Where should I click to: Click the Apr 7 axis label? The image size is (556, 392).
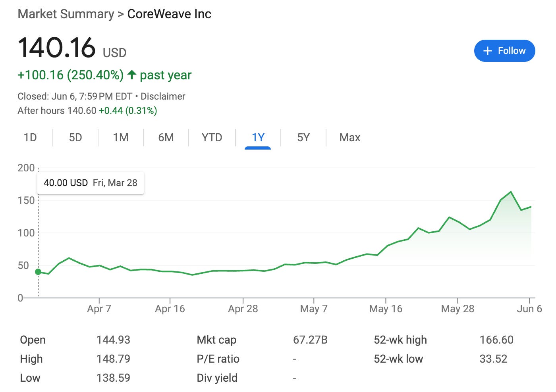(x=99, y=309)
